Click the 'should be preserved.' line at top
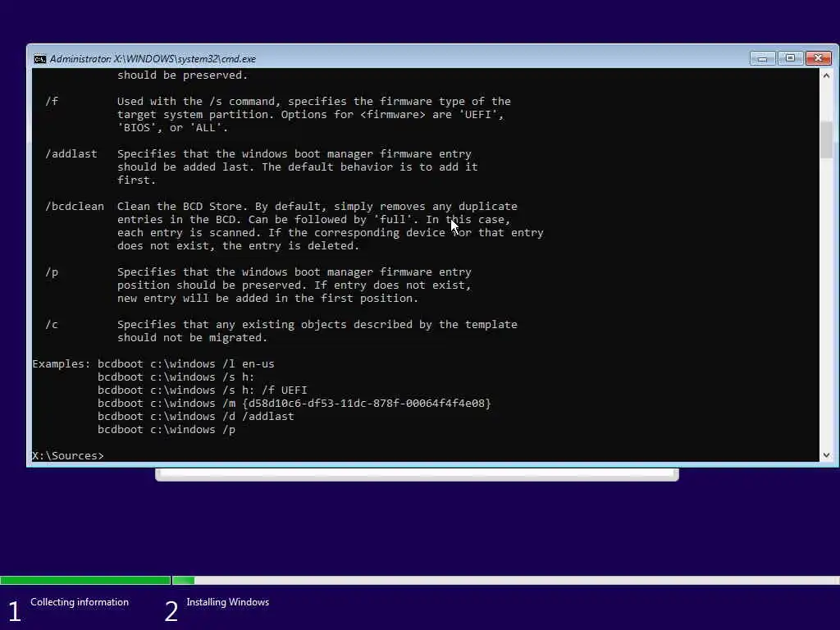840x630 pixels. point(183,75)
